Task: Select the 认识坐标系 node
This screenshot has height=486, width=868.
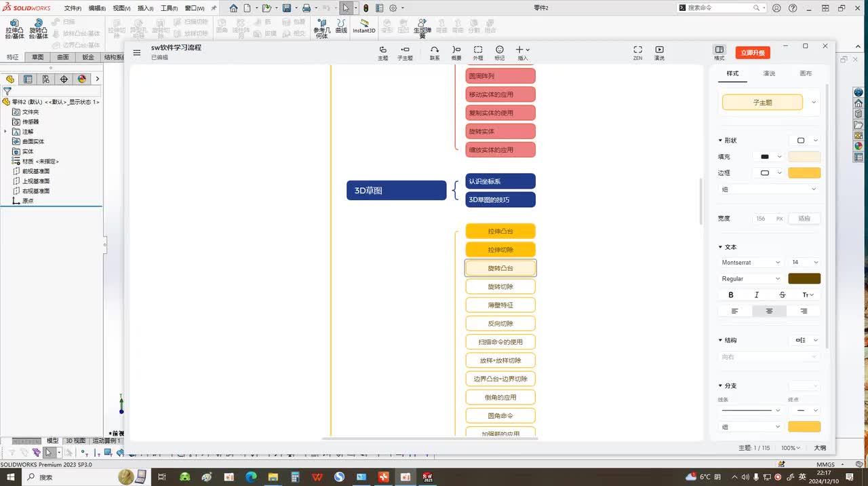Action: [500, 181]
